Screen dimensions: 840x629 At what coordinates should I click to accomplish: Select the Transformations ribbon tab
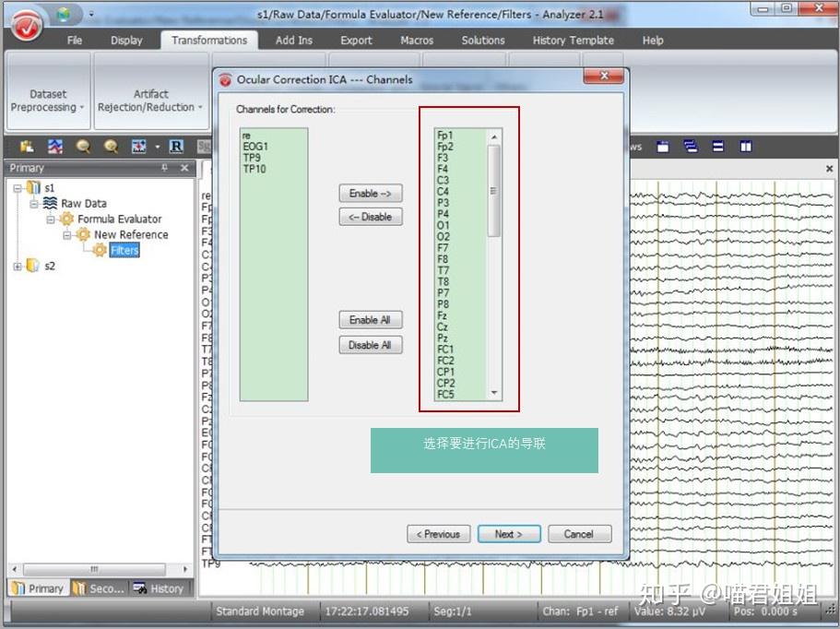coord(209,41)
